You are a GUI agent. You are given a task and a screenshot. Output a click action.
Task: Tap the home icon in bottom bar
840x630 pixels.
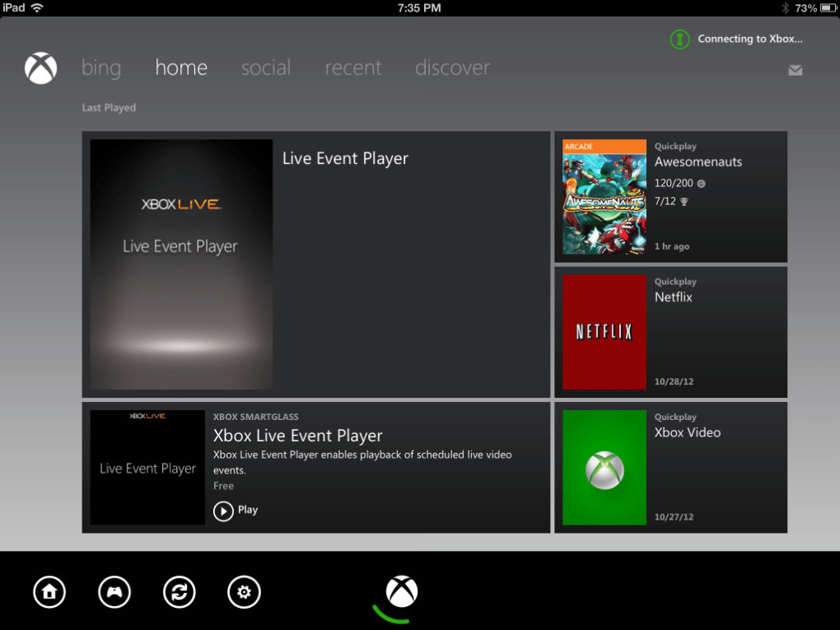tap(49, 592)
